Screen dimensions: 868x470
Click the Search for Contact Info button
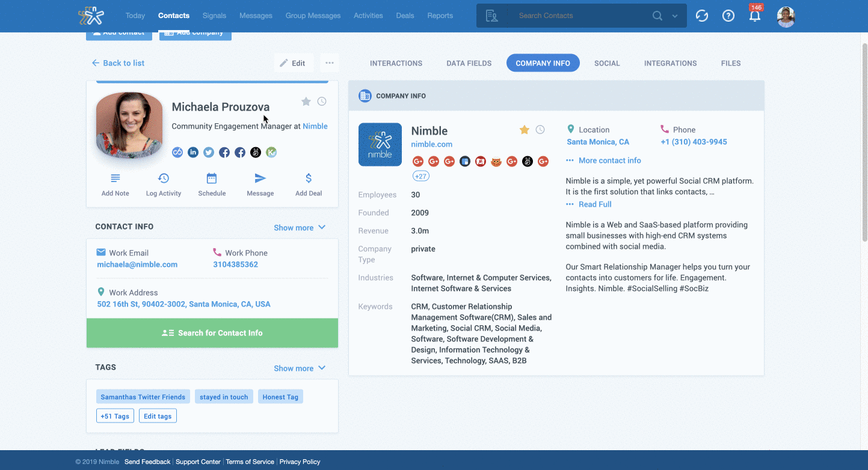click(x=212, y=333)
